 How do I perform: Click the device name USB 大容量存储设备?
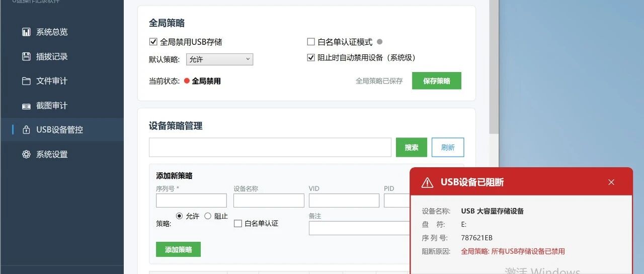tap(492, 211)
